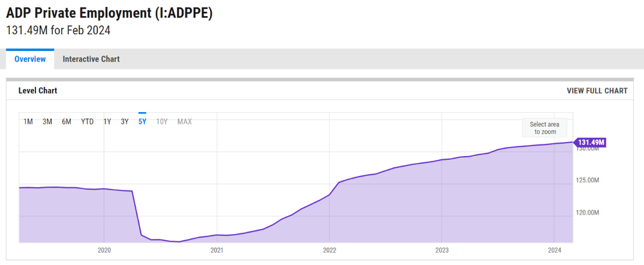Screen dimensions: 644x265
Task: Choose the YTD time range
Action: (87, 122)
